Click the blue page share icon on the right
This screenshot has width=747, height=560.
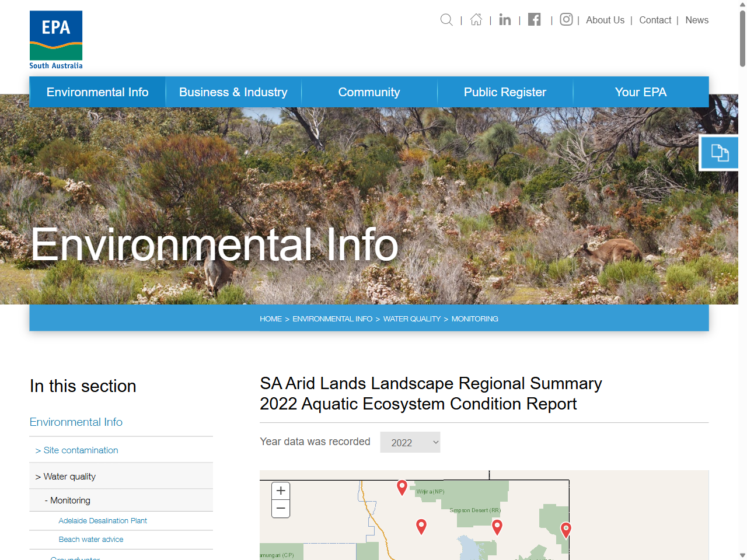(x=719, y=152)
